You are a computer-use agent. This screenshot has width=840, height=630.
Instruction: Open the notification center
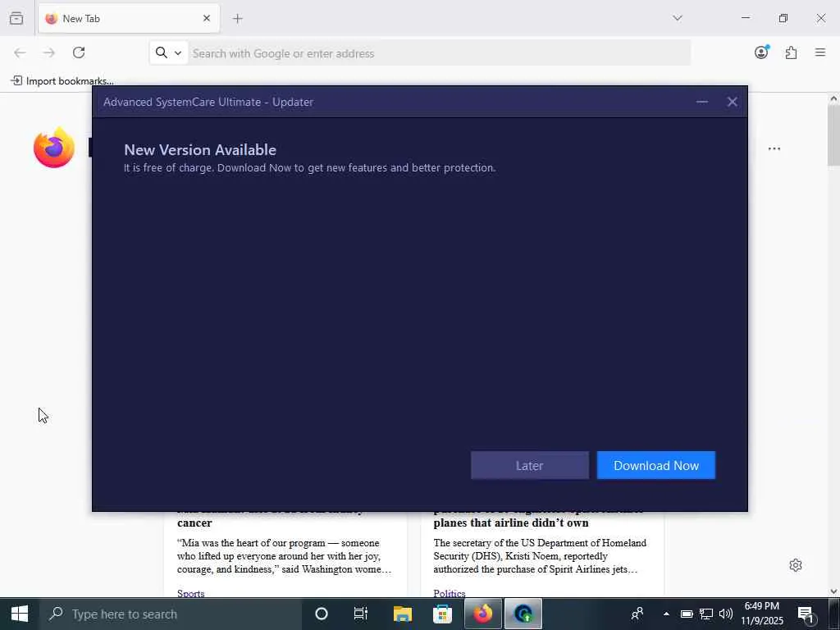(x=806, y=614)
